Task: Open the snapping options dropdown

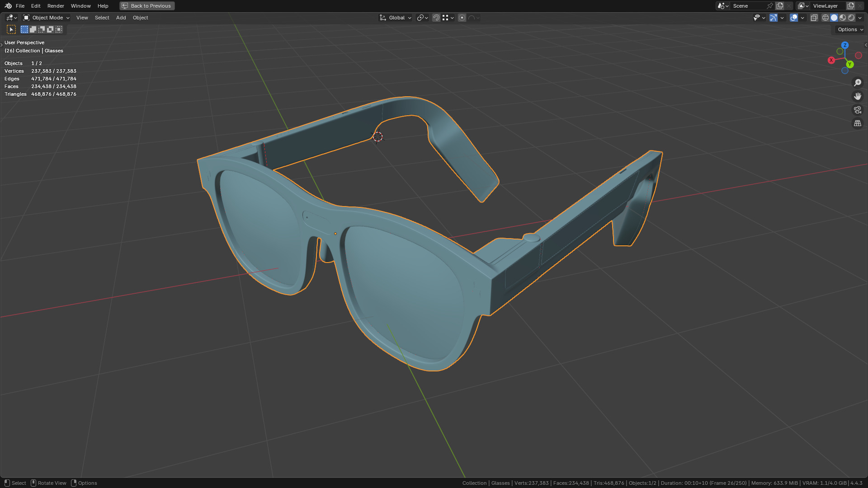Action: coord(448,18)
